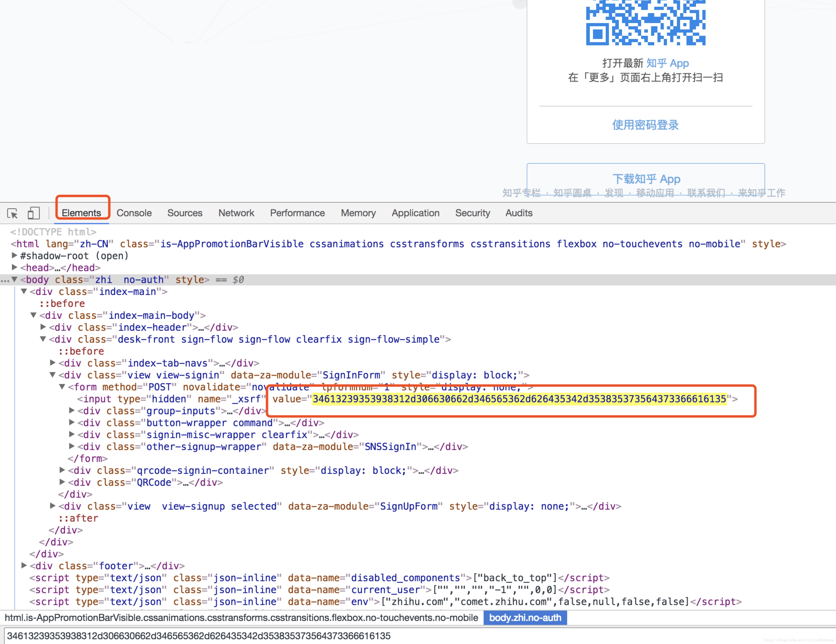Select the html lang zh-CN element line
Image resolution: width=836 pixels, height=644 pixels.
point(398,244)
